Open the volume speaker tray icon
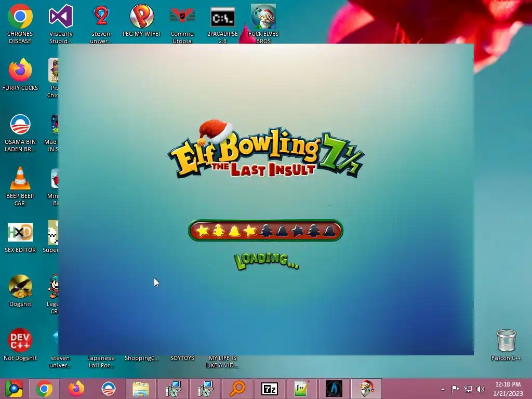The width and height of the screenshot is (532, 399). (480, 389)
